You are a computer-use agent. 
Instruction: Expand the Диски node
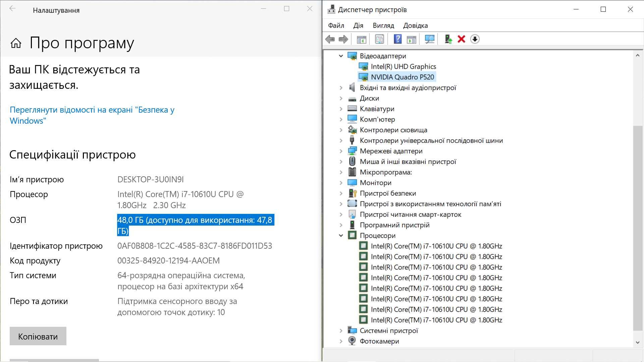tap(341, 98)
